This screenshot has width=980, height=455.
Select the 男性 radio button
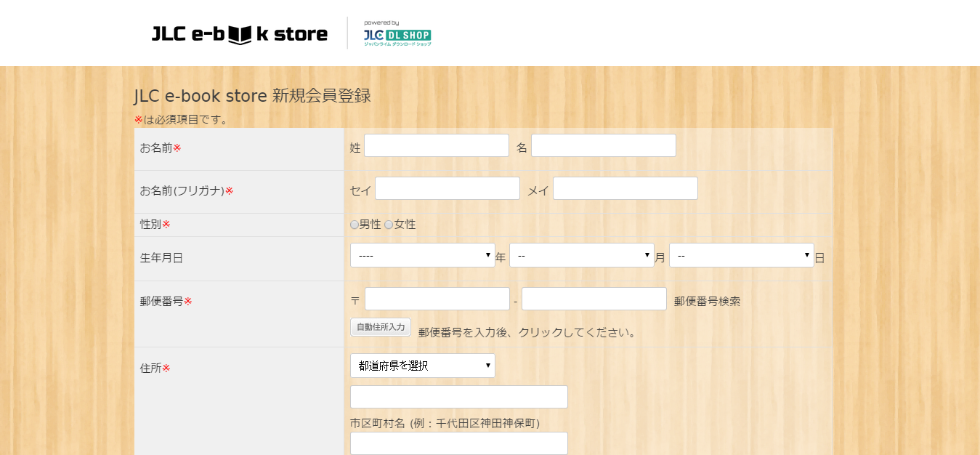(x=355, y=225)
